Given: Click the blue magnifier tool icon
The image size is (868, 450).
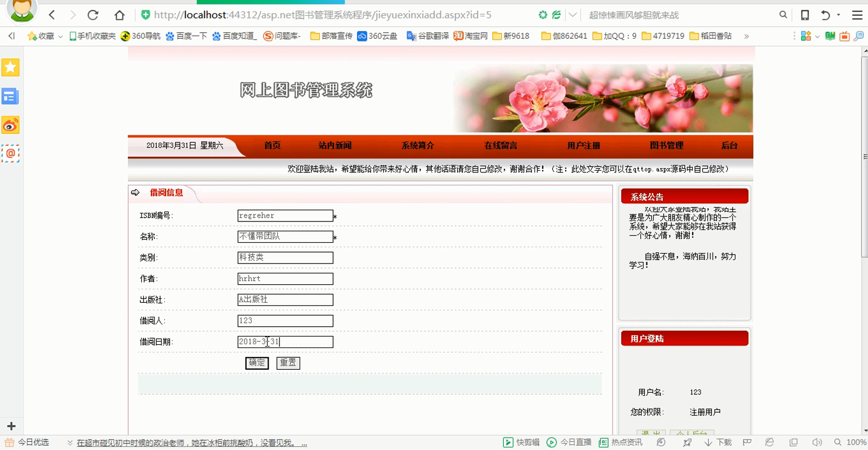Looking at the screenshot, I should (859, 36).
